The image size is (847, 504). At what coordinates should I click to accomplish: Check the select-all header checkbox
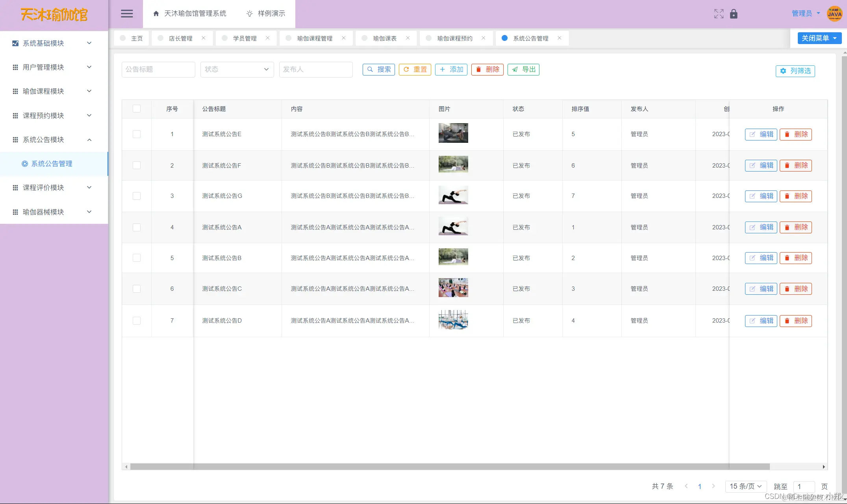[x=137, y=109]
